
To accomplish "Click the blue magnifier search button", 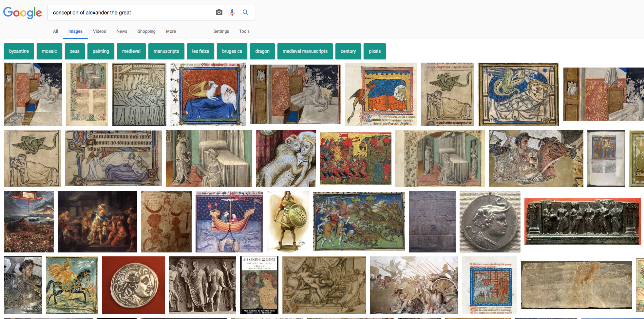I will 245,12.
